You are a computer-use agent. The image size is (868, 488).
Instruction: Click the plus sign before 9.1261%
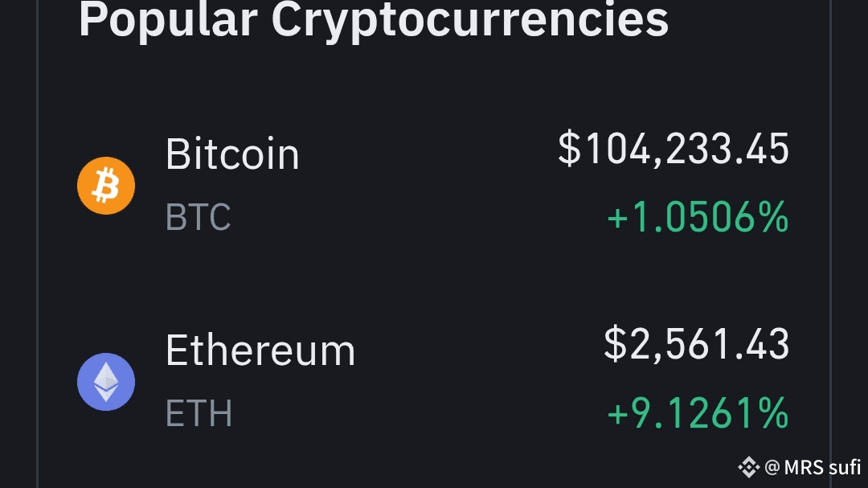(x=617, y=416)
